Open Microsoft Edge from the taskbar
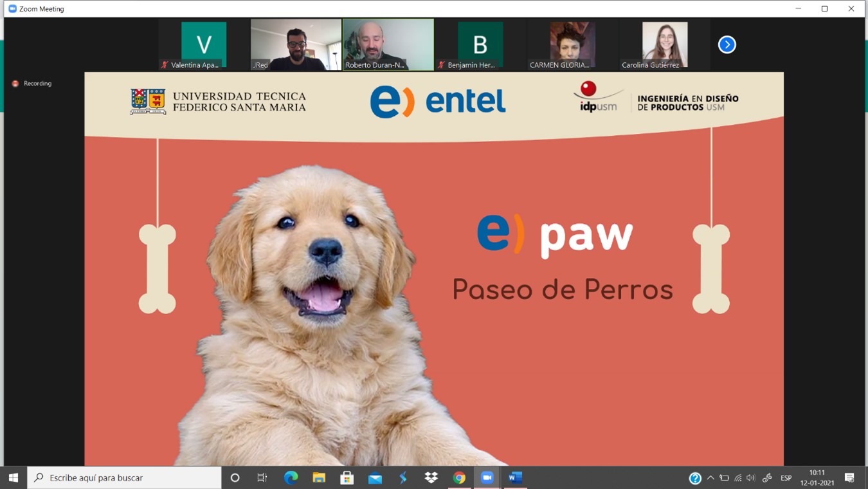The width and height of the screenshot is (868, 489). click(291, 477)
